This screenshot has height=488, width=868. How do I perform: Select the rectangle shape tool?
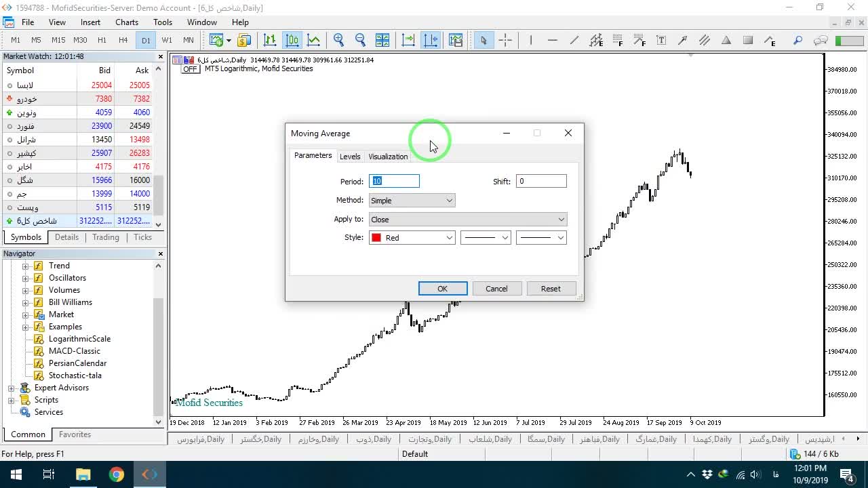click(x=748, y=40)
